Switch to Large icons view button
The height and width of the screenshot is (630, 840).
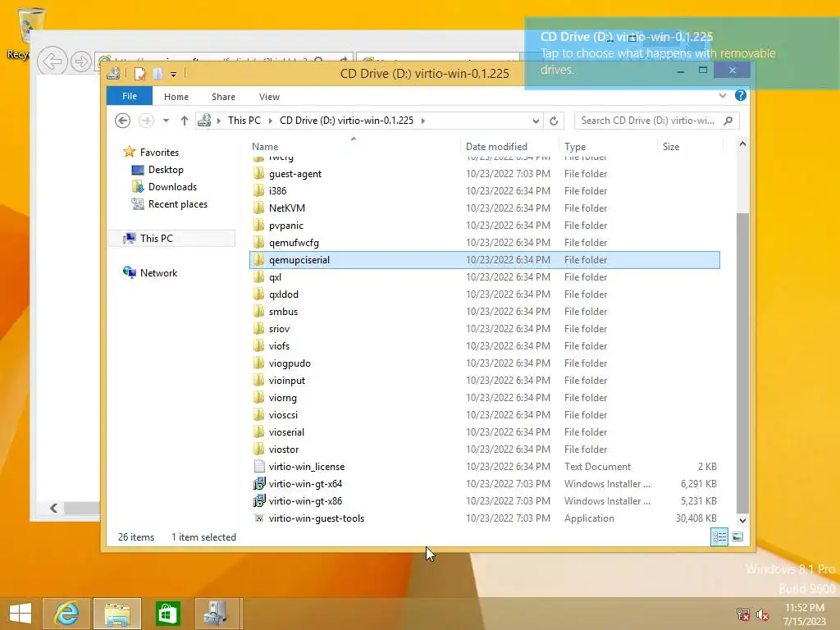pyautogui.click(x=737, y=536)
